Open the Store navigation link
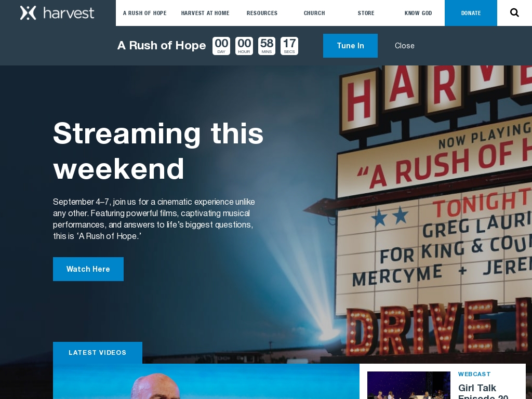 (x=366, y=13)
